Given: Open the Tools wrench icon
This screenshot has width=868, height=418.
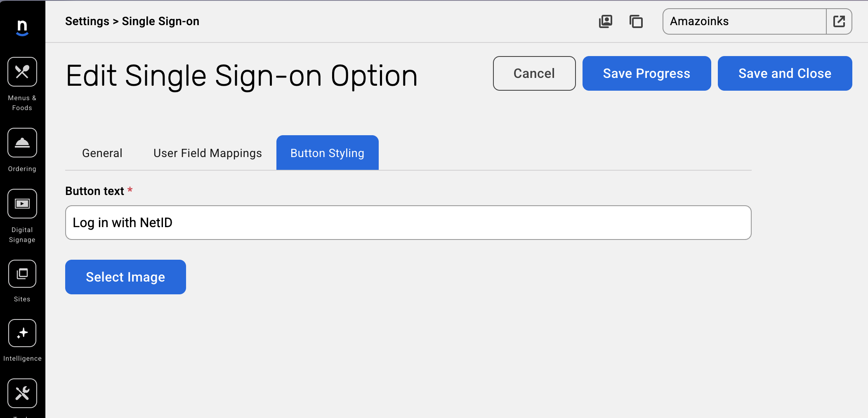Looking at the screenshot, I should point(22,393).
